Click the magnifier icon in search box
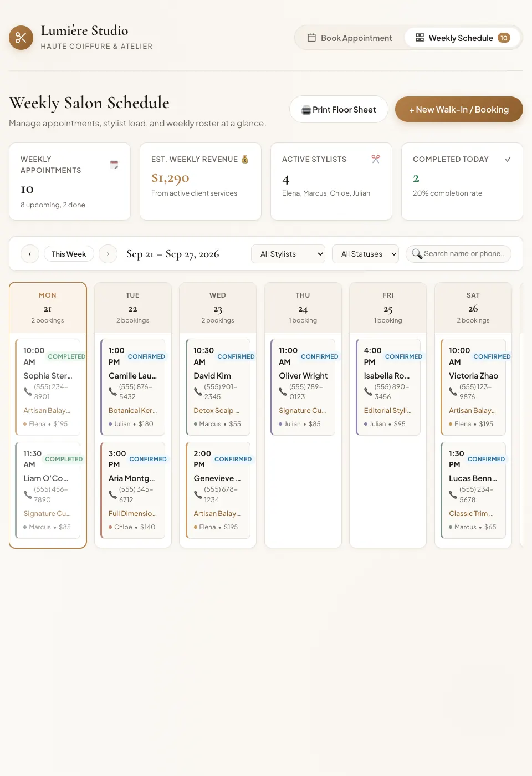Viewport: 532px width, 776px height. pos(417,254)
